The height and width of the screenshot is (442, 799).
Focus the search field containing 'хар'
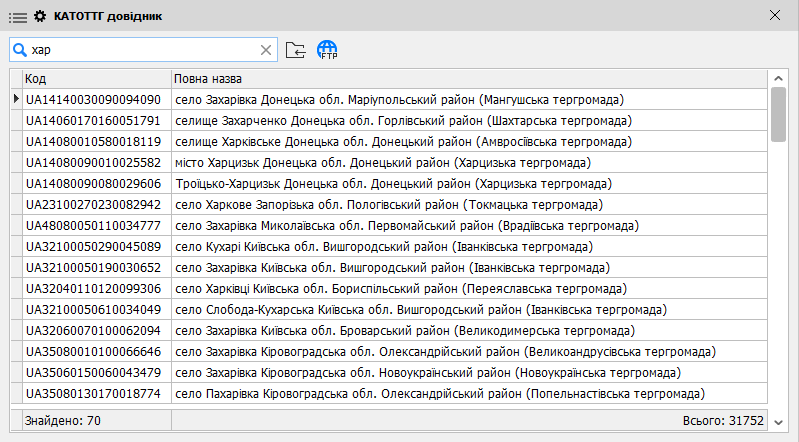[x=144, y=50]
